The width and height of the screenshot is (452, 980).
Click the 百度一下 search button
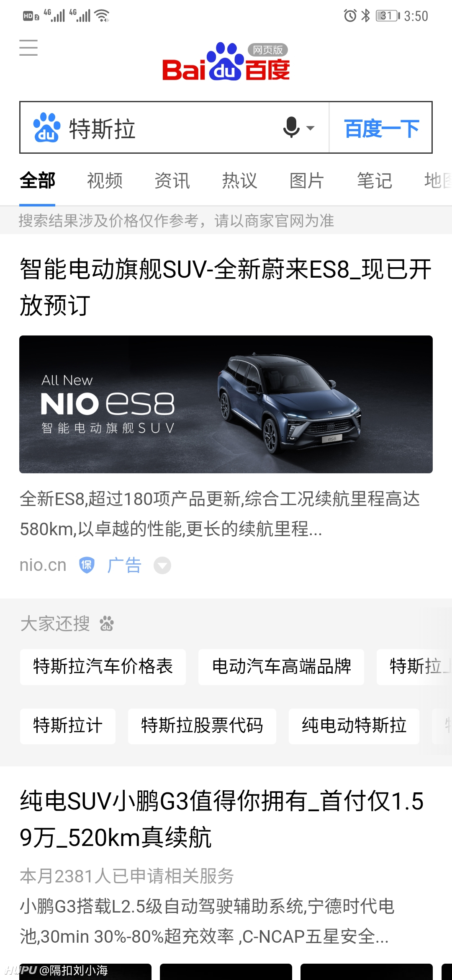pos(381,128)
